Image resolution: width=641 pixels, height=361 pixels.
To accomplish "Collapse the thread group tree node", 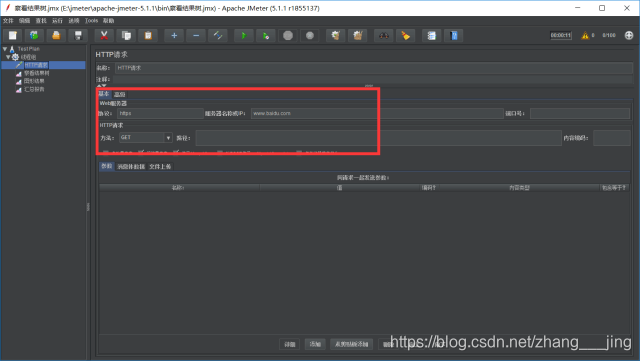I will [x=8, y=57].
